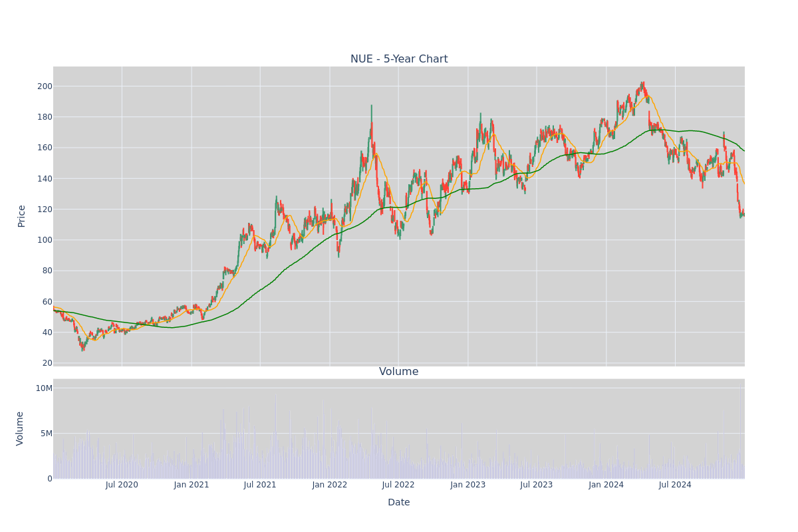This screenshot has height=532, width=798.
Task: Select the "Jul 2023" date tick label
Action: [x=537, y=485]
